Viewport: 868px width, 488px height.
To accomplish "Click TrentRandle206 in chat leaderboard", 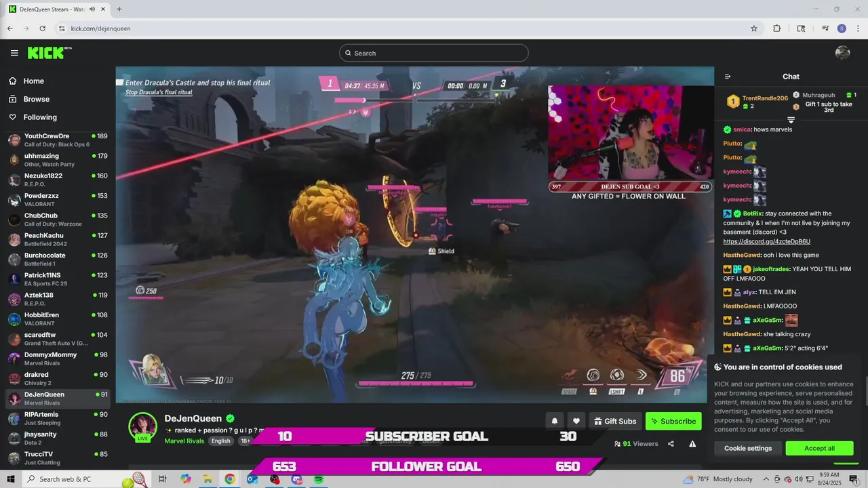I will click(765, 98).
